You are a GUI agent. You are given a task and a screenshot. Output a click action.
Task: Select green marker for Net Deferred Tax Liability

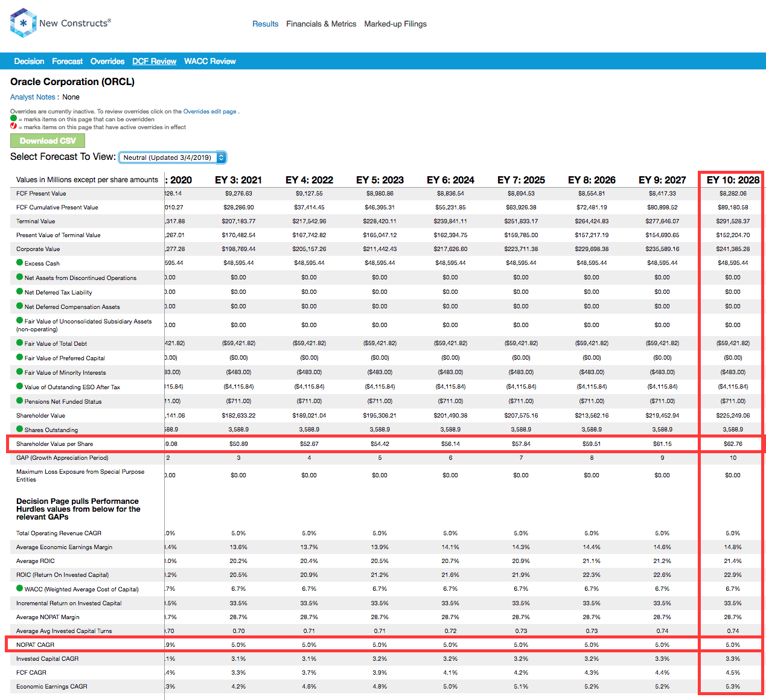pyautogui.click(x=20, y=291)
